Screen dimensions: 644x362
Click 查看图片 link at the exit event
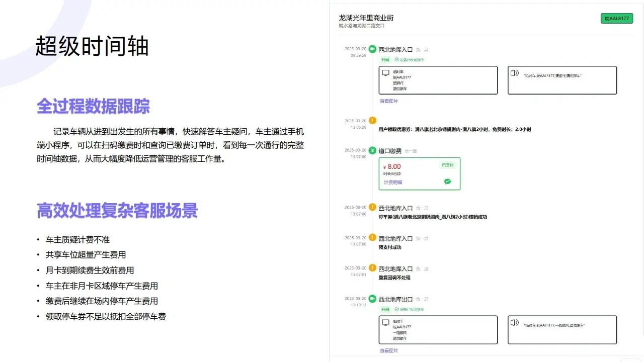click(389, 350)
